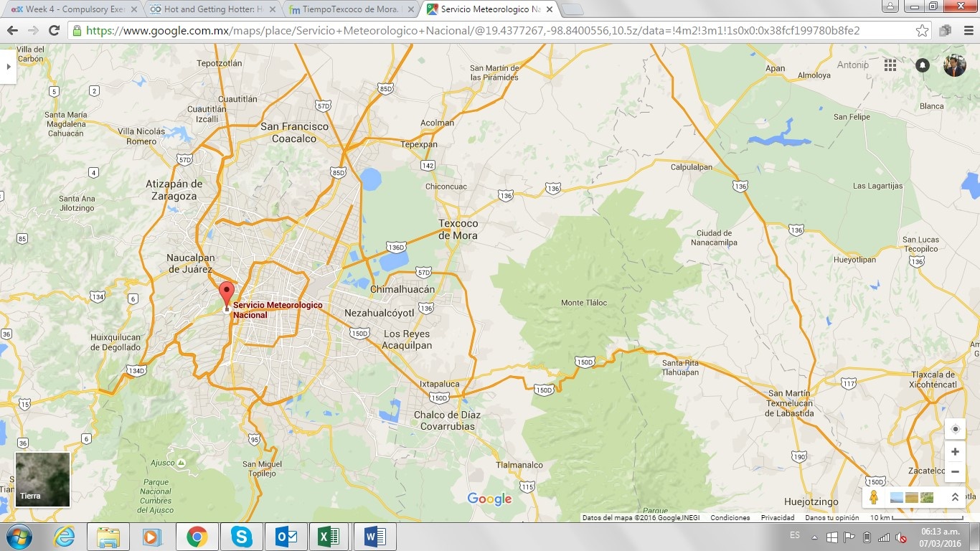Open File Explorer from the taskbar
980x551 pixels.
[108, 537]
